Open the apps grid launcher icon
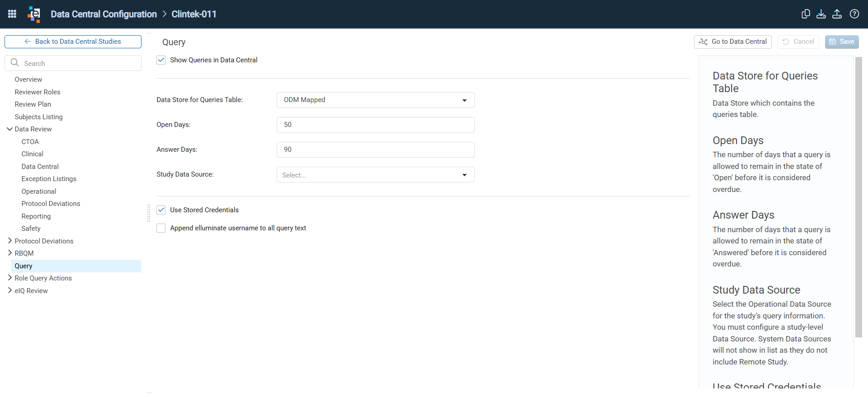This screenshot has width=868, height=397. 12,14
